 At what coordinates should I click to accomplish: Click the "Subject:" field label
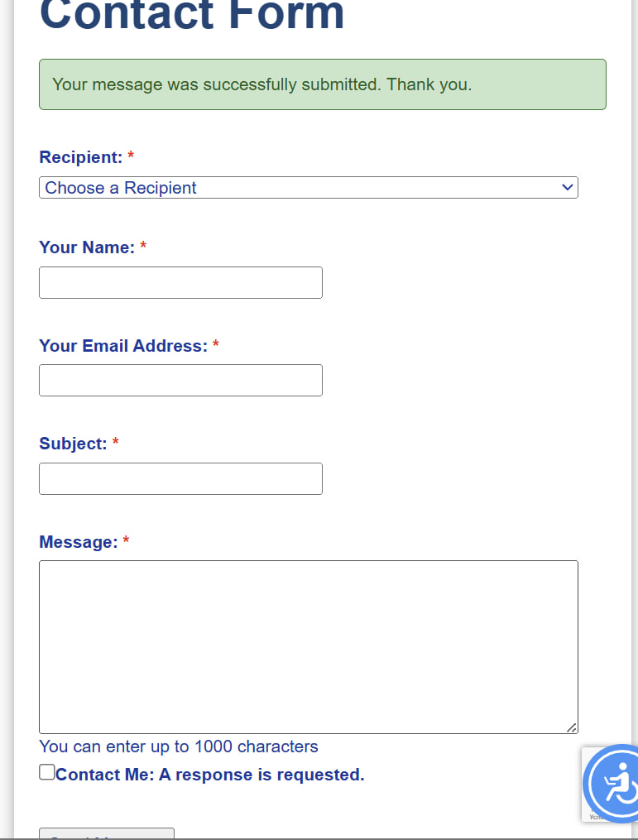[73, 444]
